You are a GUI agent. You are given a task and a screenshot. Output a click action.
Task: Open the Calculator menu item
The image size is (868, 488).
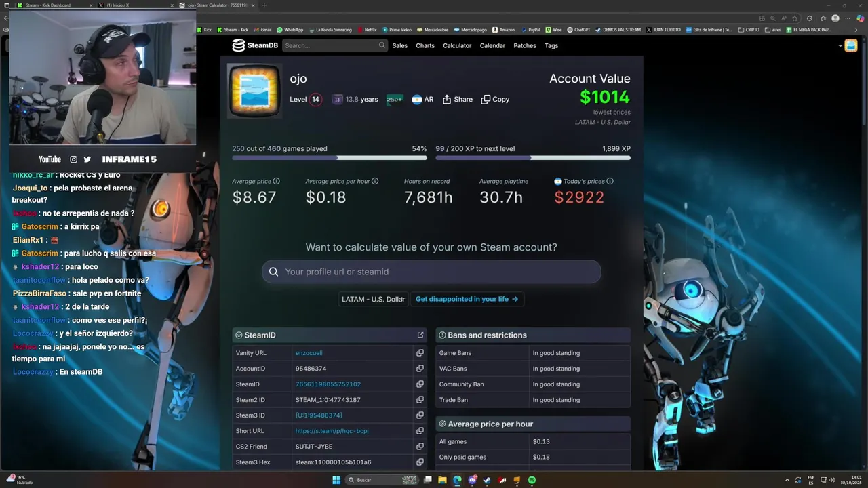tap(457, 45)
